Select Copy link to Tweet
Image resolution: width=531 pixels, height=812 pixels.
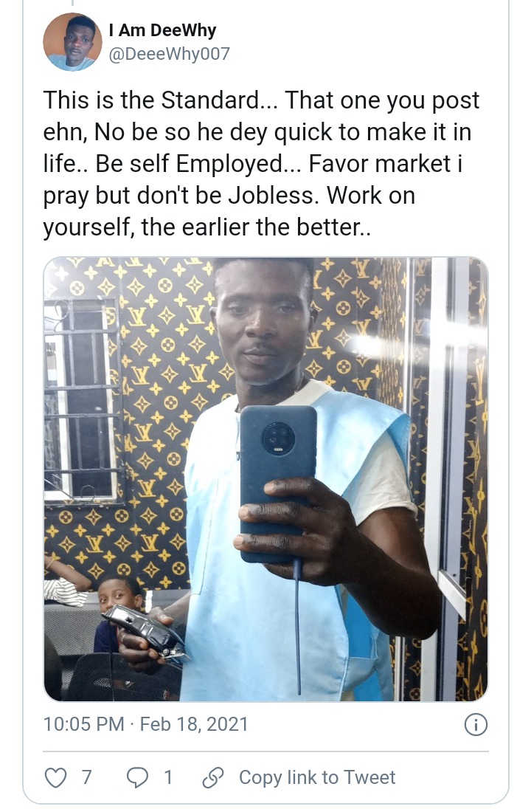[x=316, y=777]
